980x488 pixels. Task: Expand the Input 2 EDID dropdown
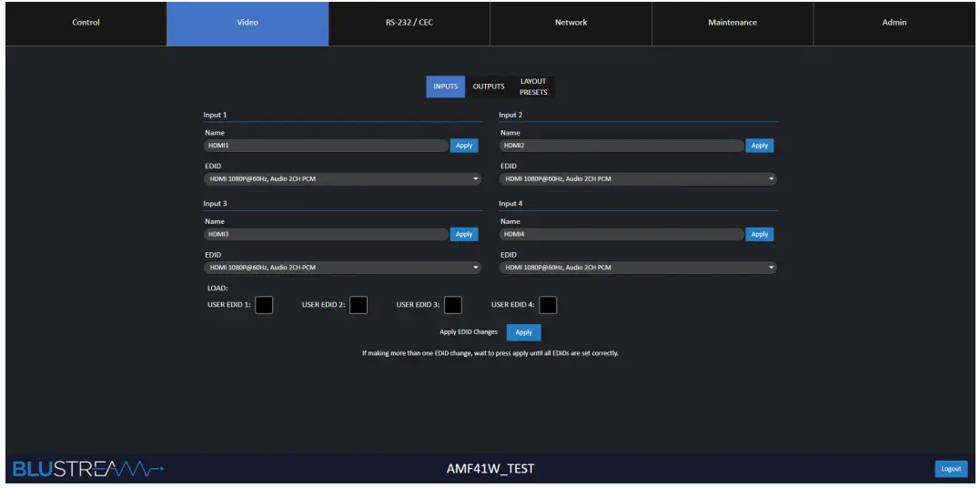(x=638, y=179)
